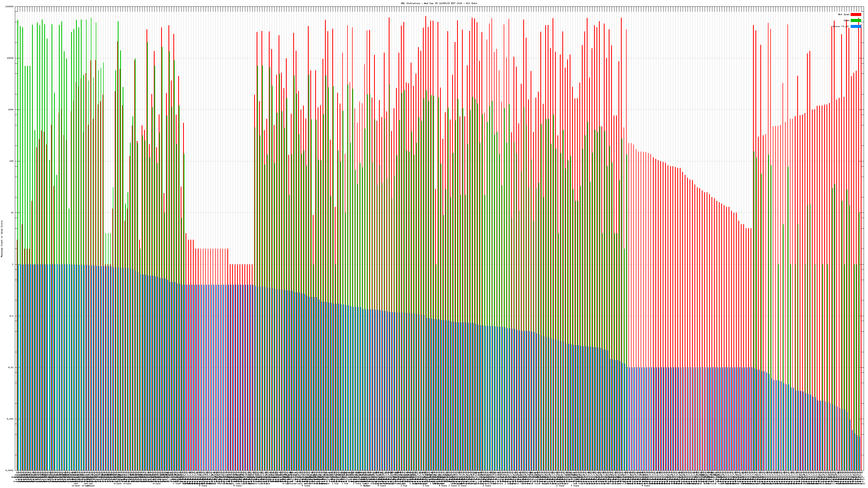Screen dimensions: 868x488
Task: Click the 0.0001 y-axis tick label
Action: [10, 470]
